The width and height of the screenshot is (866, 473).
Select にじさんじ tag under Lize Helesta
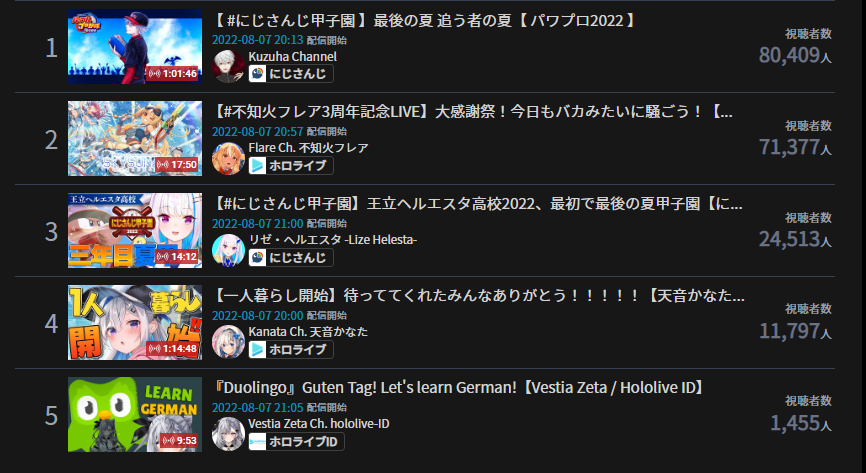(291, 257)
